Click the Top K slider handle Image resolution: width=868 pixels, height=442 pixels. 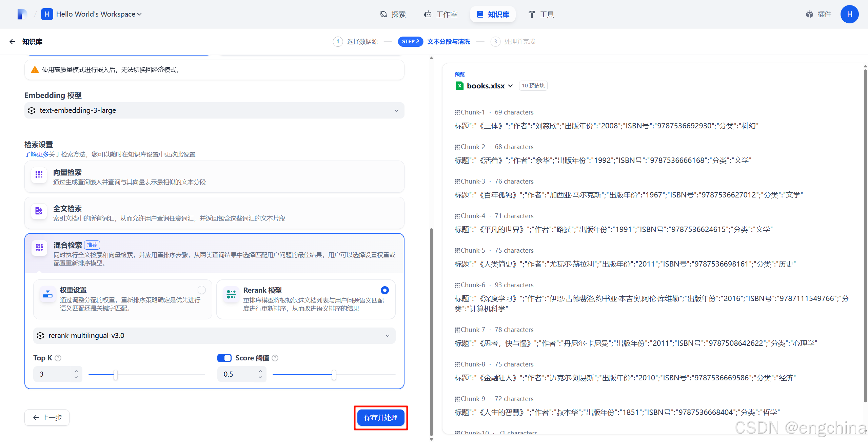[x=116, y=375]
